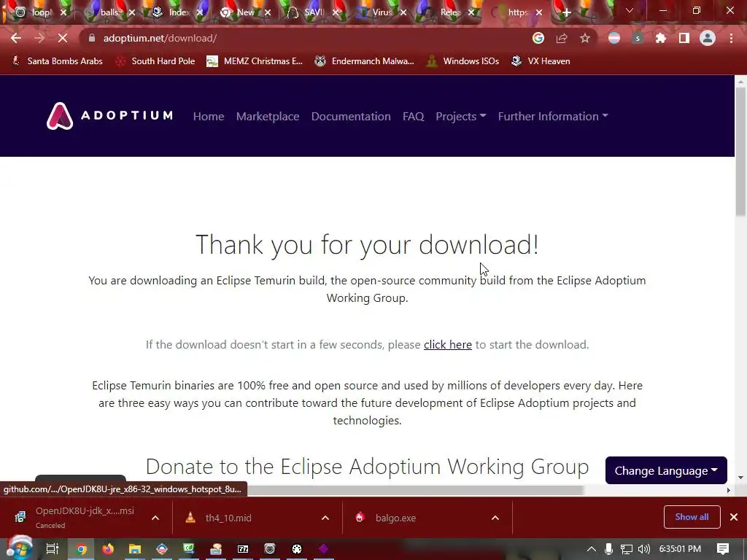
Task: Open a new browser tab
Action: tap(566, 12)
